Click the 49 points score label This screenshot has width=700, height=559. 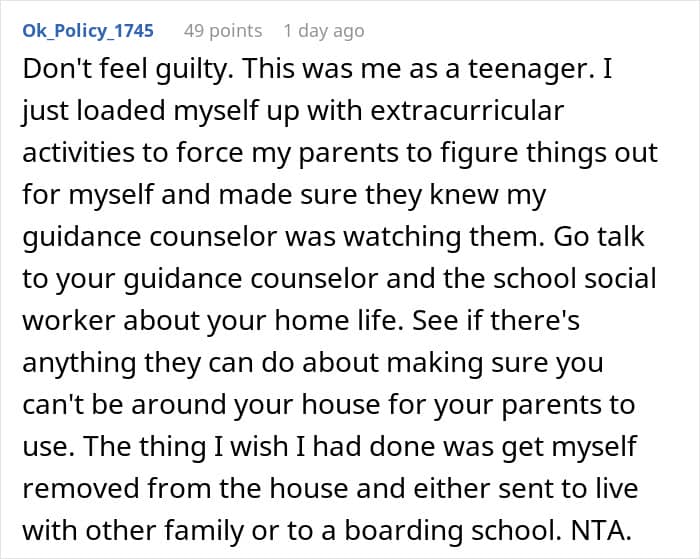tap(223, 31)
